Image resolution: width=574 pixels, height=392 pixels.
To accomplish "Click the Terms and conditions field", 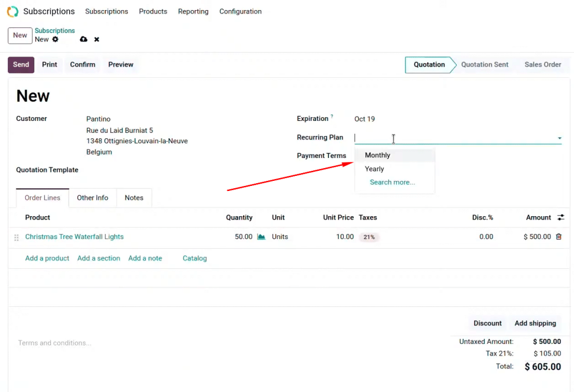I will [55, 343].
